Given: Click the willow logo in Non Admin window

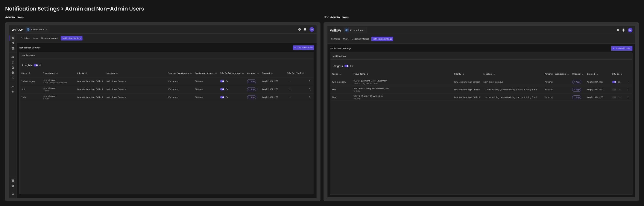Looking at the screenshot, I should [x=336, y=30].
